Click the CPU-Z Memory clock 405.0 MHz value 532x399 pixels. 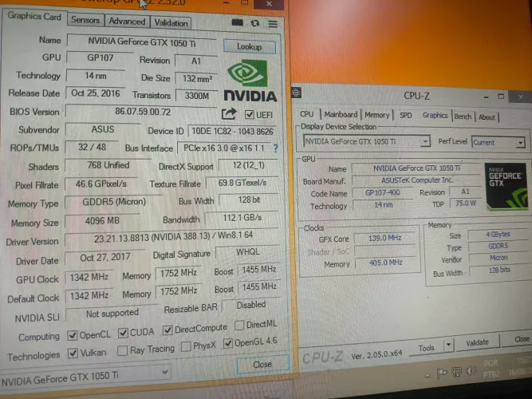[385, 263]
